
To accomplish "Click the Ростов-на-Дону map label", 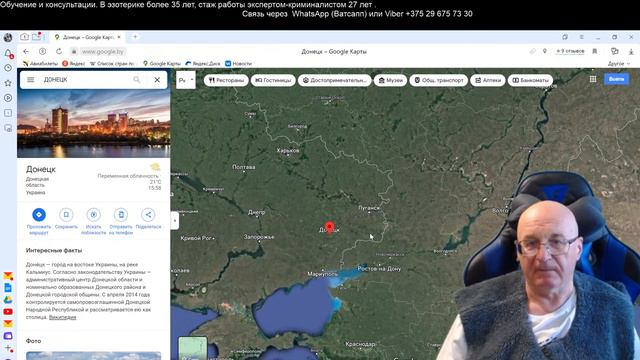I will click(x=379, y=269).
